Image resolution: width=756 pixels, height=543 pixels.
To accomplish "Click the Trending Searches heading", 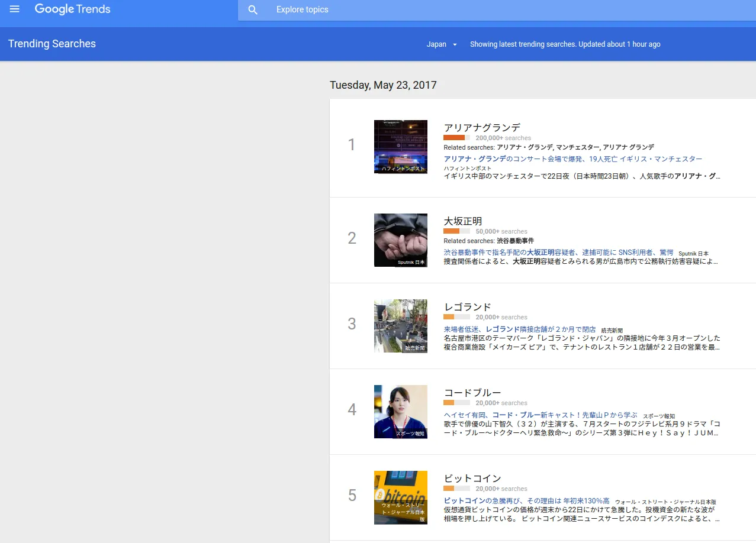I will click(x=52, y=44).
